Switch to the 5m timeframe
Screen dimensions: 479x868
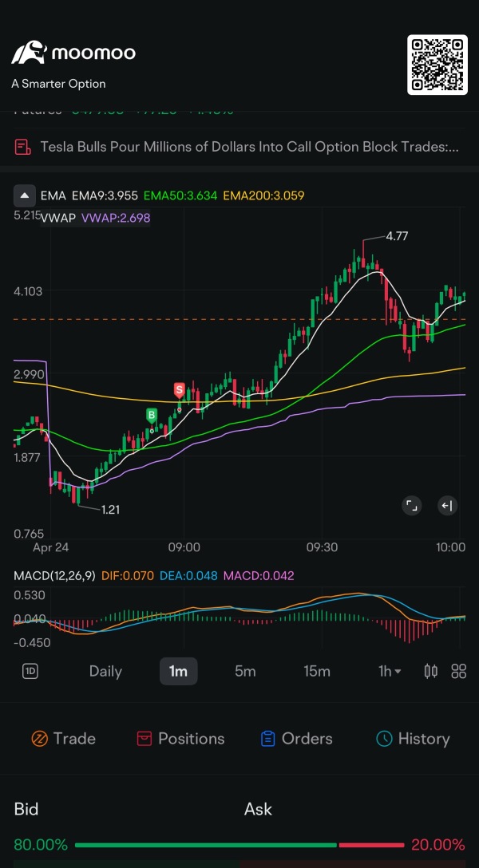[x=245, y=672]
